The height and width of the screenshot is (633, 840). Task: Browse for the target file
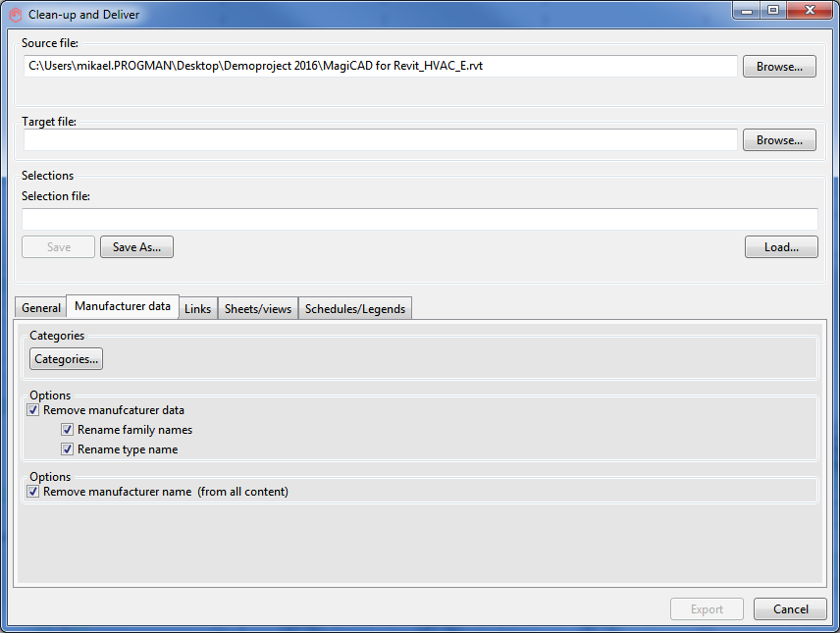pos(779,140)
